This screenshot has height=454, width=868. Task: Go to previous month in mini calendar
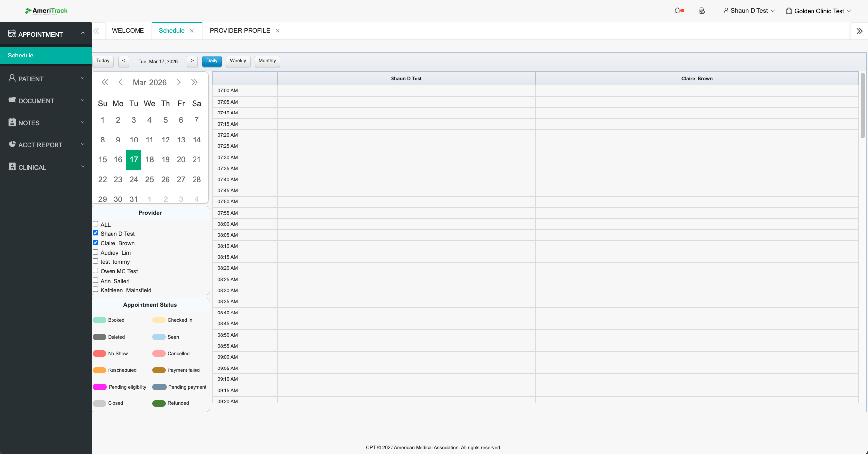click(x=120, y=82)
